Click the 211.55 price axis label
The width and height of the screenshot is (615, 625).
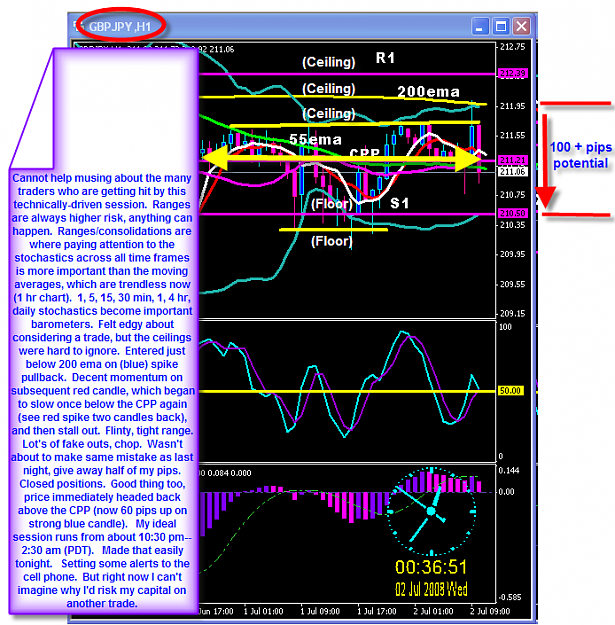click(513, 136)
